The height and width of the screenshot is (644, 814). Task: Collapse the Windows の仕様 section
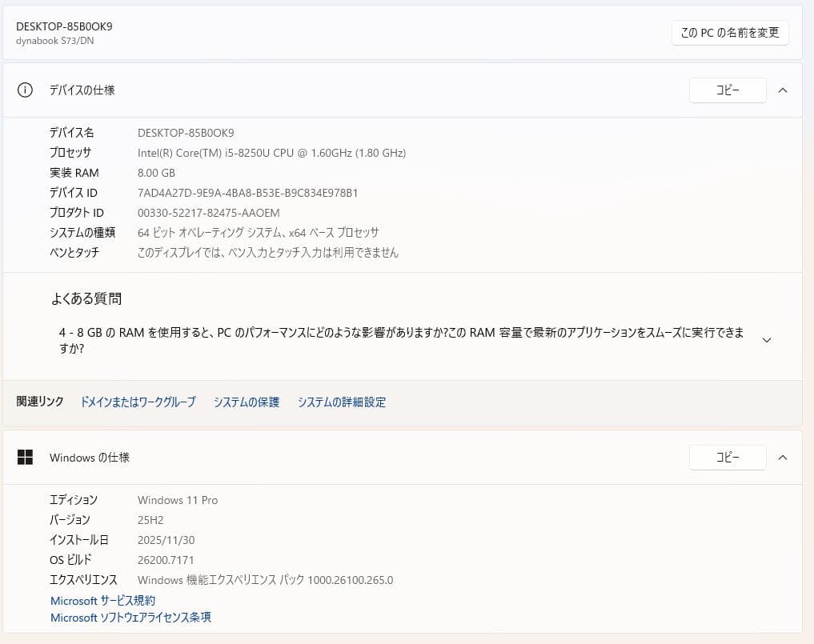(x=783, y=458)
